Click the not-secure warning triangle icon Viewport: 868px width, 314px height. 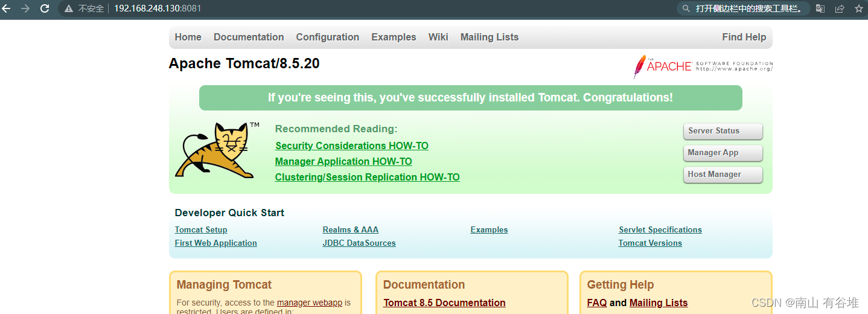(x=69, y=8)
